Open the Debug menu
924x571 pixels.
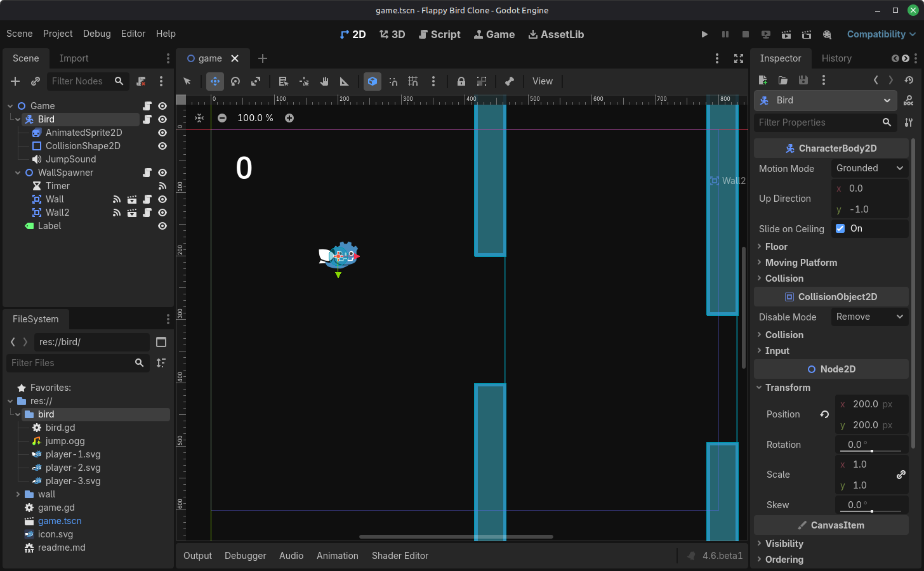96,34
